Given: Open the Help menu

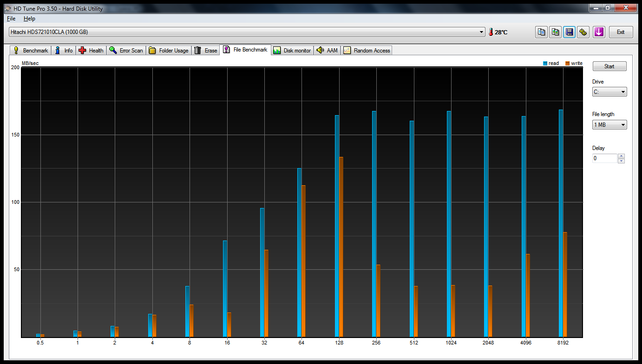Looking at the screenshot, I should click(x=29, y=19).
